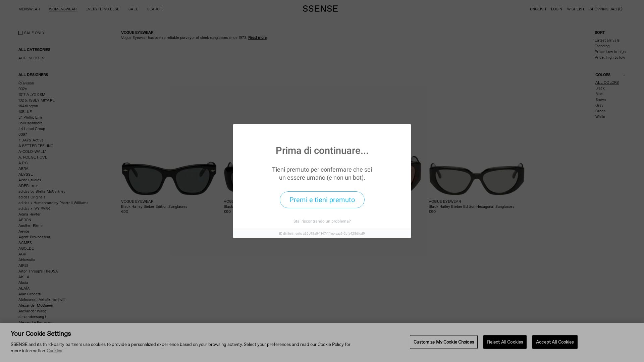644x362 pixels.
Task: Select designer 3.1 Phillip Lim
Action: pyautogui.click(x=30, y=117)
